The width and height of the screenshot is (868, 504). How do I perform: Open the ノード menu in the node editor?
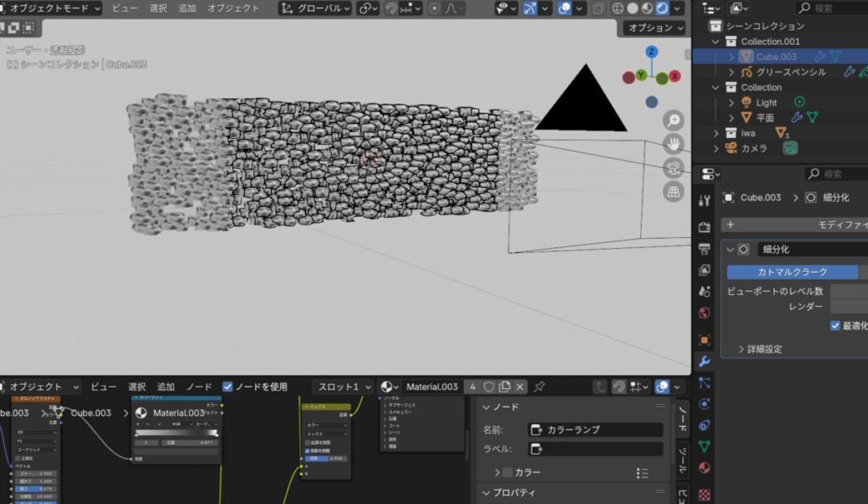(x=199, y=387)
